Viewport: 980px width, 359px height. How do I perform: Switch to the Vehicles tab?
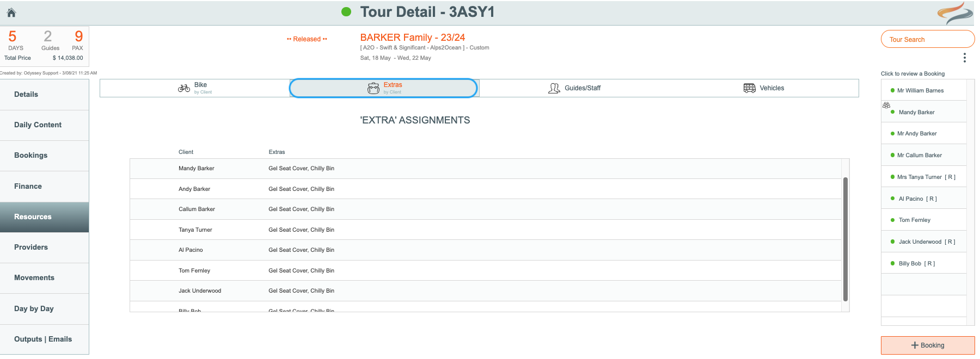click(764, 88)
